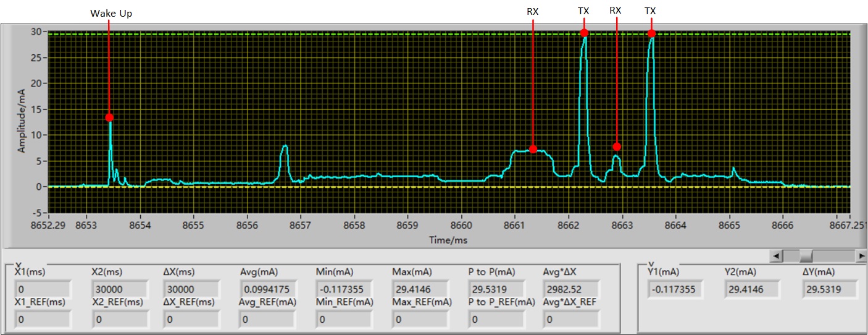
Task: Click the P to P(mA) value field
Action: 497,289
